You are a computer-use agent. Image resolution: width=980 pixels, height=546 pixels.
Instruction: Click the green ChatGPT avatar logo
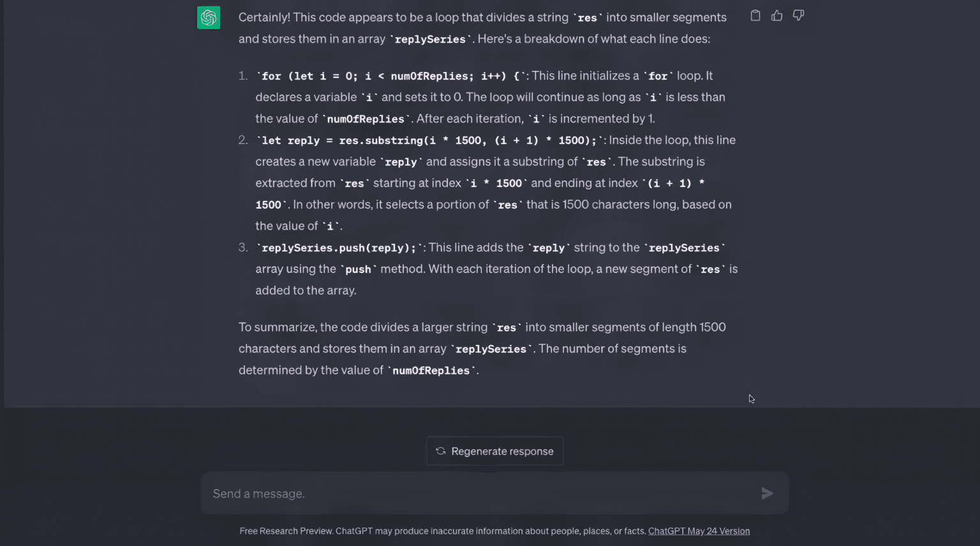209,18
